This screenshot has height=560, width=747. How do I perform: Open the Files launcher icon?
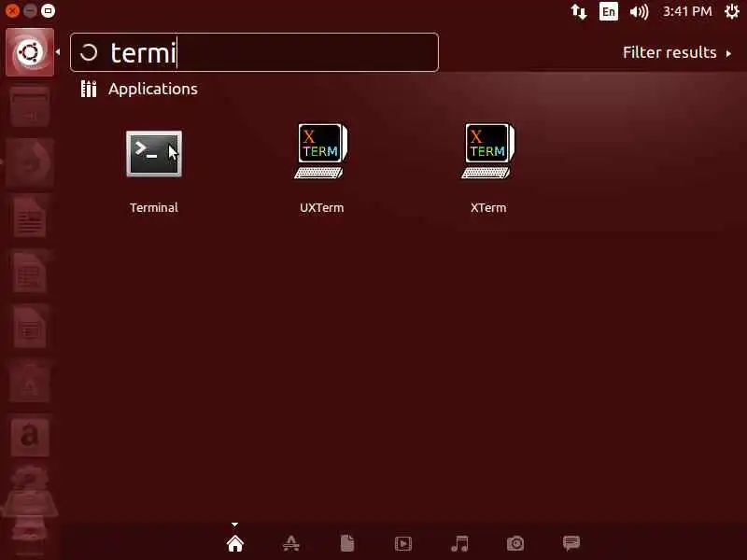tap(30, 107)
